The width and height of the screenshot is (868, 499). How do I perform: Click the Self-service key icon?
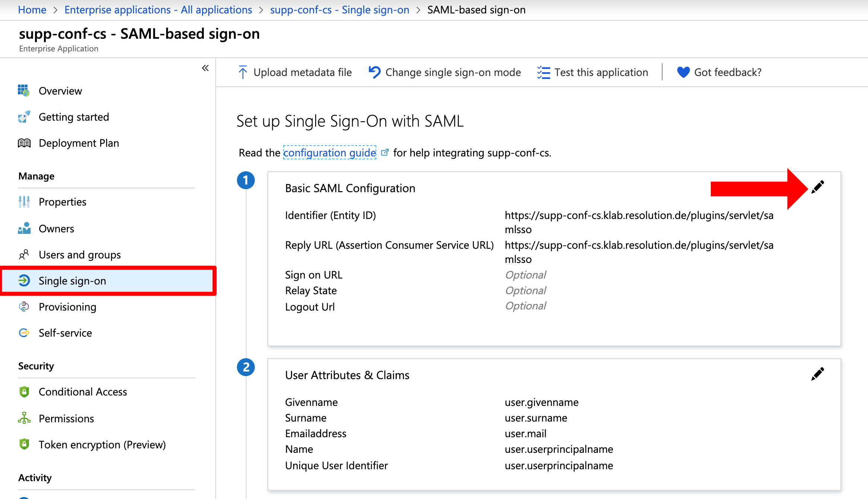24,333
